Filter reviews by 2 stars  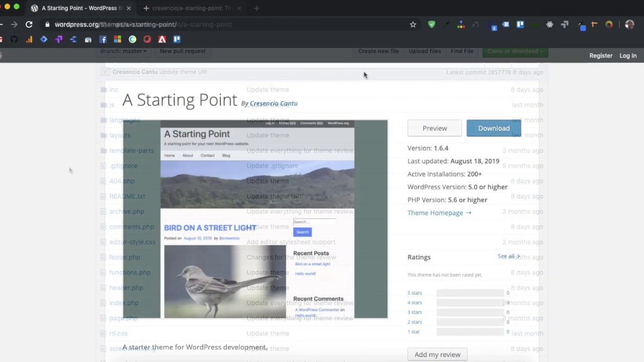(x=415, y=322)
